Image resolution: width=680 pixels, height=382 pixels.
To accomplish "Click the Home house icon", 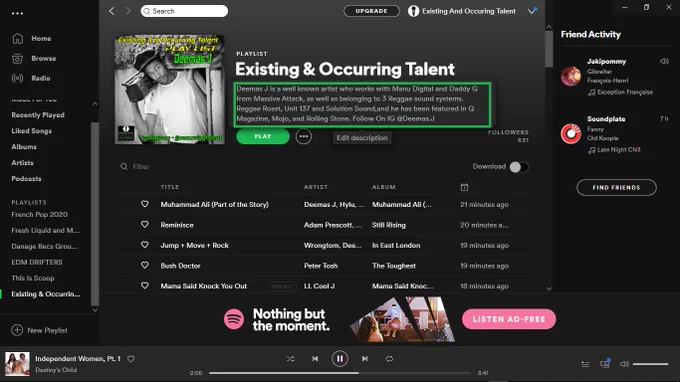I will click(17, 39).
